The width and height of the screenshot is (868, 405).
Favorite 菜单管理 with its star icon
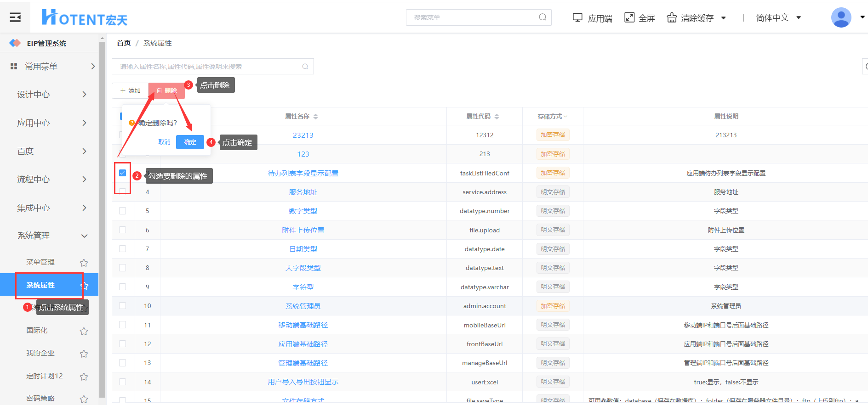84,263
